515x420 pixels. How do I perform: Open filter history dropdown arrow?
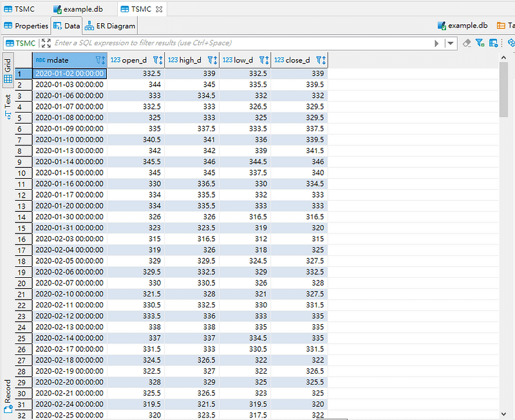tap(450, 43)
